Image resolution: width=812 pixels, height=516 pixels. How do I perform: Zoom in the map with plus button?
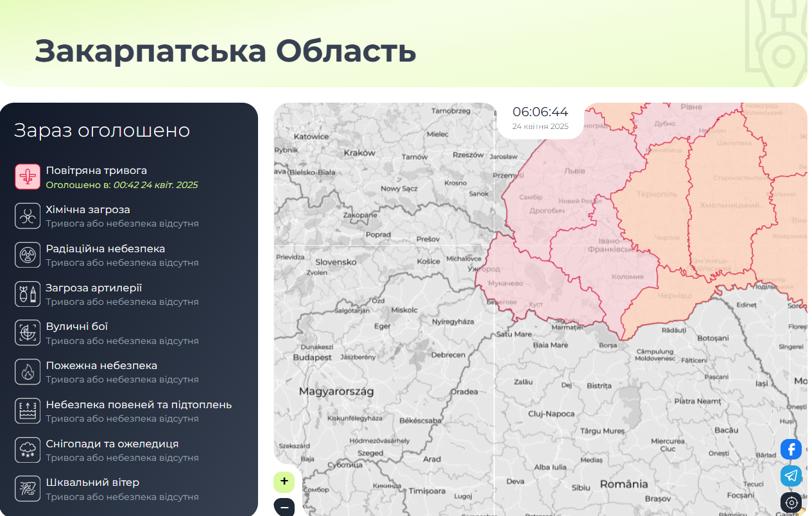(x=284, y=481)
